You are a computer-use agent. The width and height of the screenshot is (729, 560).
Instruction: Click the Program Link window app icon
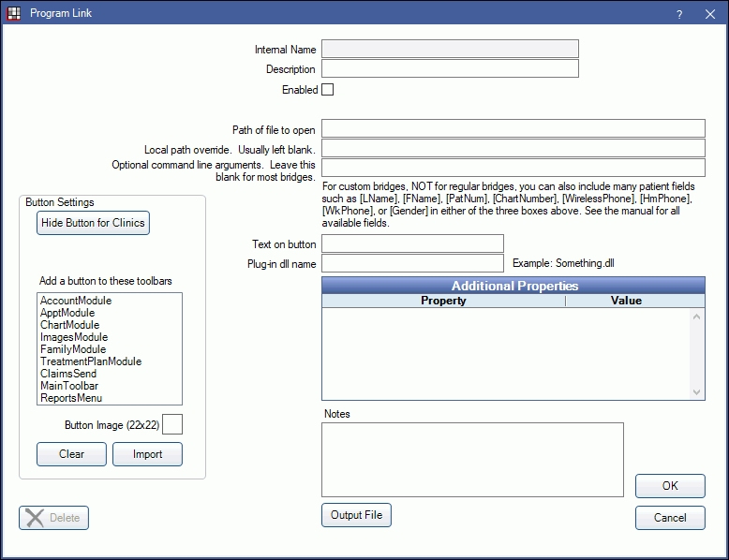coord(14,13)
